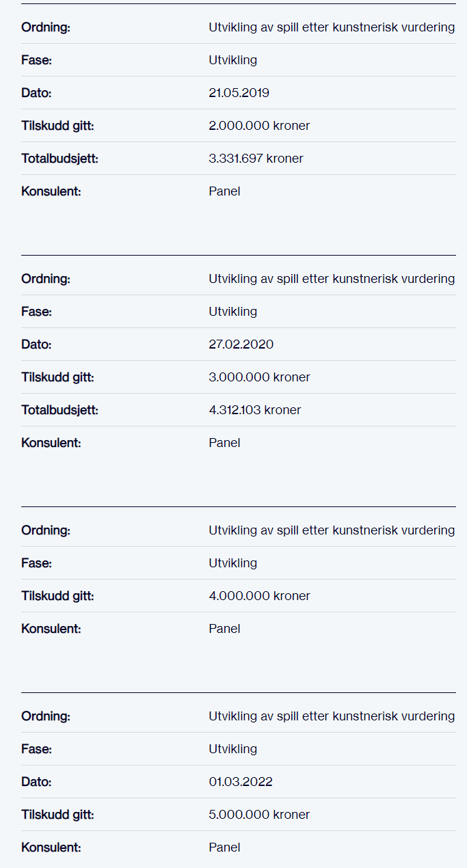Image resolution: width=467 pixels, height=868 pixels.
Task: Click the Fase label in the second block
Action: 37,312
